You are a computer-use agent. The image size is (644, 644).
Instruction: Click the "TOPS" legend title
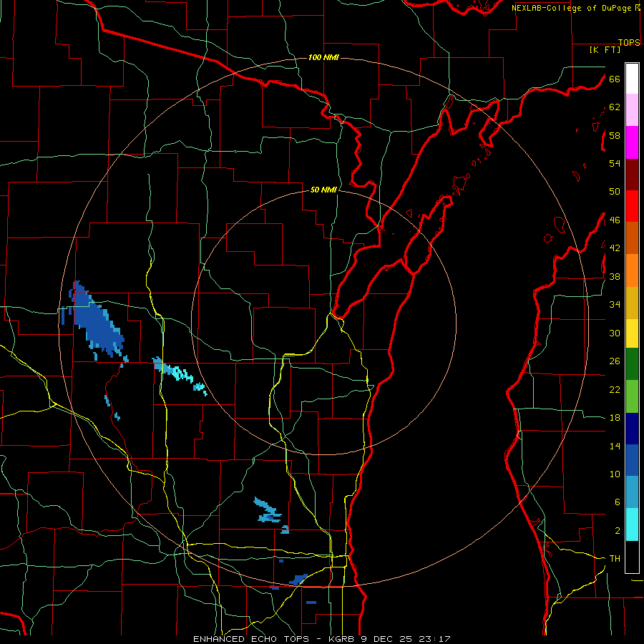pyautogui.click(x=629, y=42)
